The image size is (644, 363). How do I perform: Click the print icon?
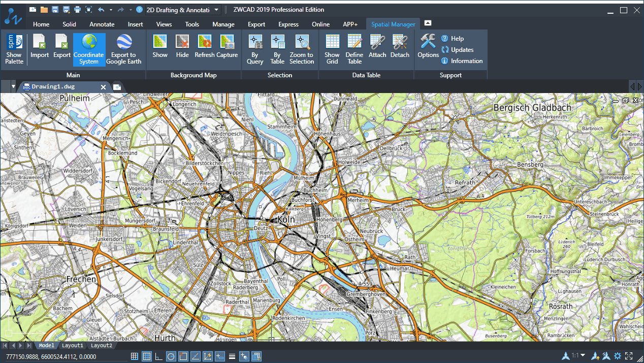coord(77,9)
